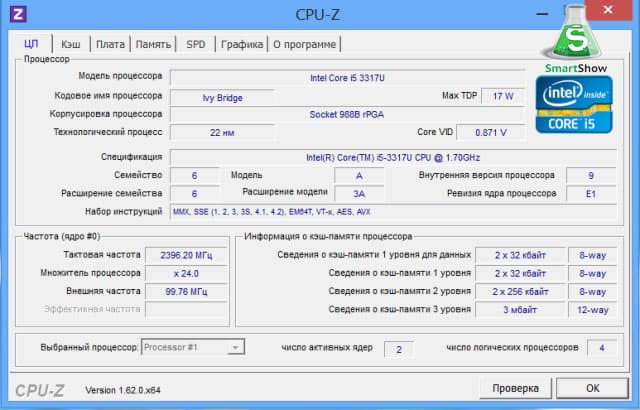This screenshot has width=640, height=410.
Task: Click the empty Эффективная частота field
Action: 186,310
